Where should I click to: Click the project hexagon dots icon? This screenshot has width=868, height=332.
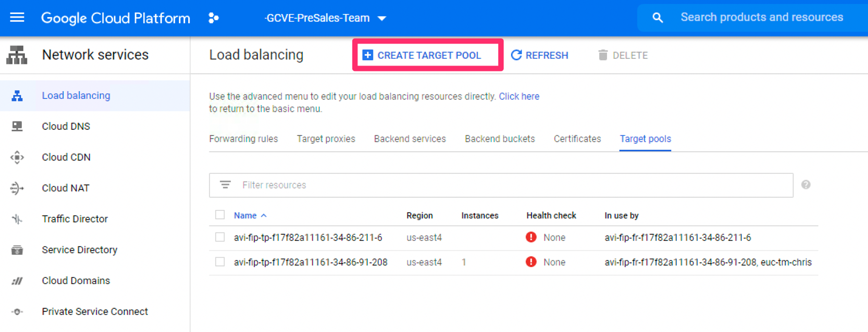tap(213, 18)
